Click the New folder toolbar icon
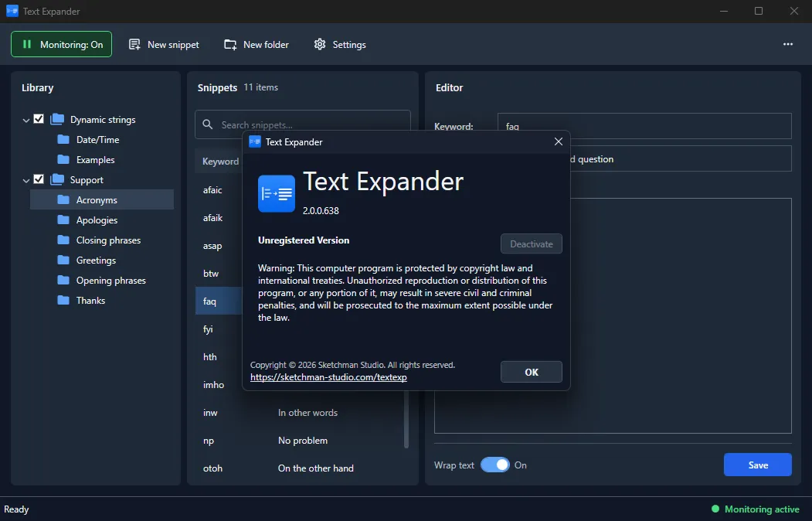 [230, 45]
